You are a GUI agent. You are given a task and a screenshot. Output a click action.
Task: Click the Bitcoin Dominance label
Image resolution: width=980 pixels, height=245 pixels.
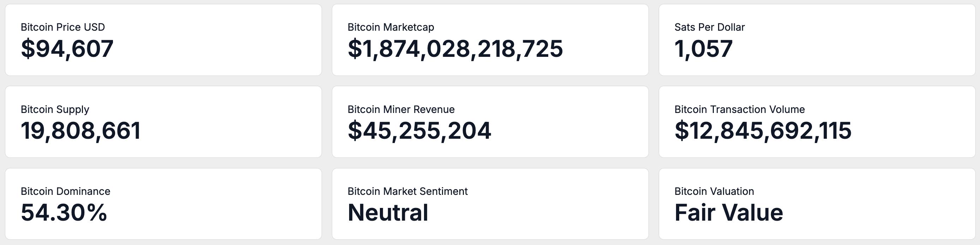[65, 191]
